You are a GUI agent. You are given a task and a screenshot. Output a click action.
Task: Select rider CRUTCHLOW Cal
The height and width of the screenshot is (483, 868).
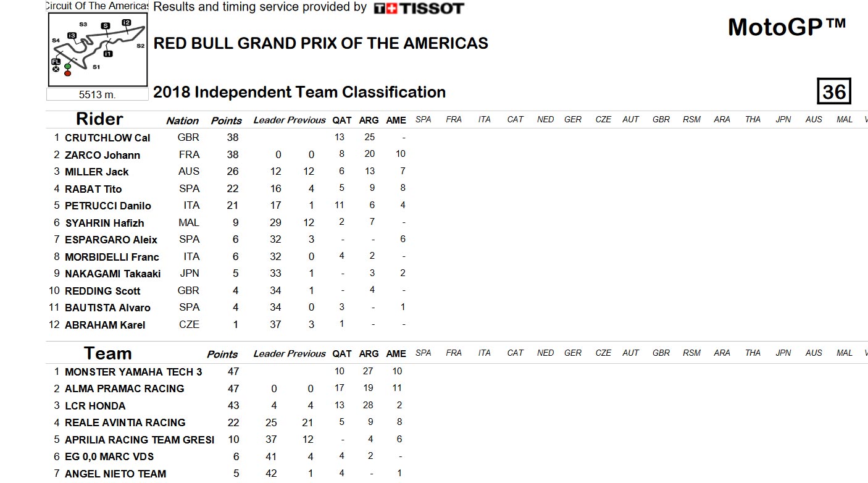(x=107, y=138)
